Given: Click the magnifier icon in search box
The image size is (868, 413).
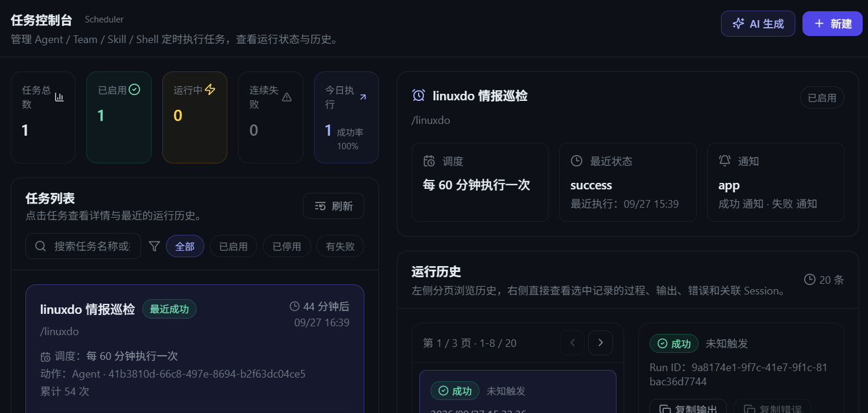Looking at the screenshot, I should [41, 246].
